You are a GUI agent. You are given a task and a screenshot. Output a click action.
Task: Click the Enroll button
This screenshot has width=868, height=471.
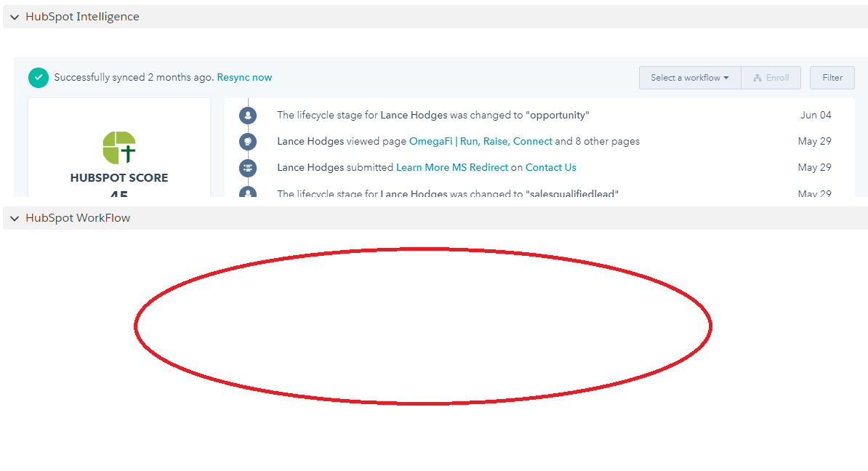(x=771, y=78)
